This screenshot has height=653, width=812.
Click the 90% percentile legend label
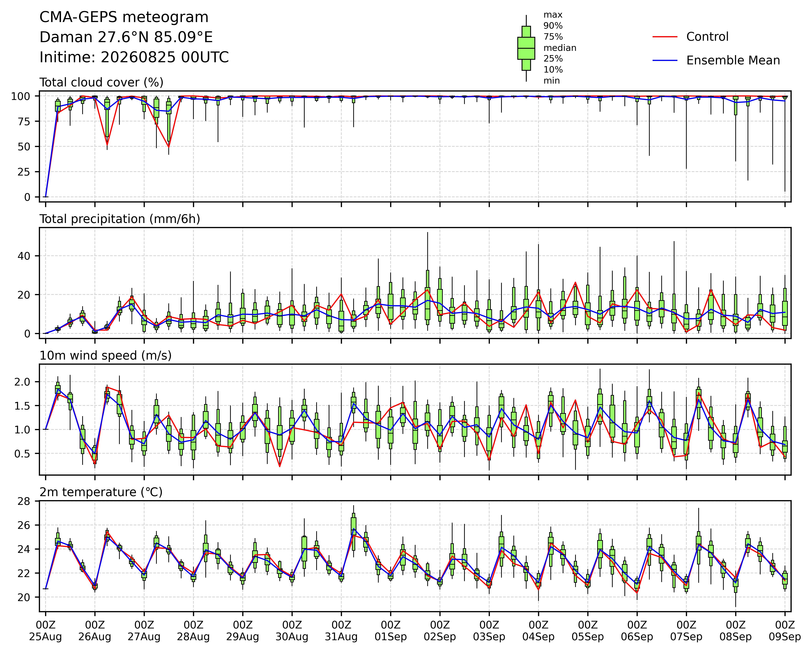(553, 26)
